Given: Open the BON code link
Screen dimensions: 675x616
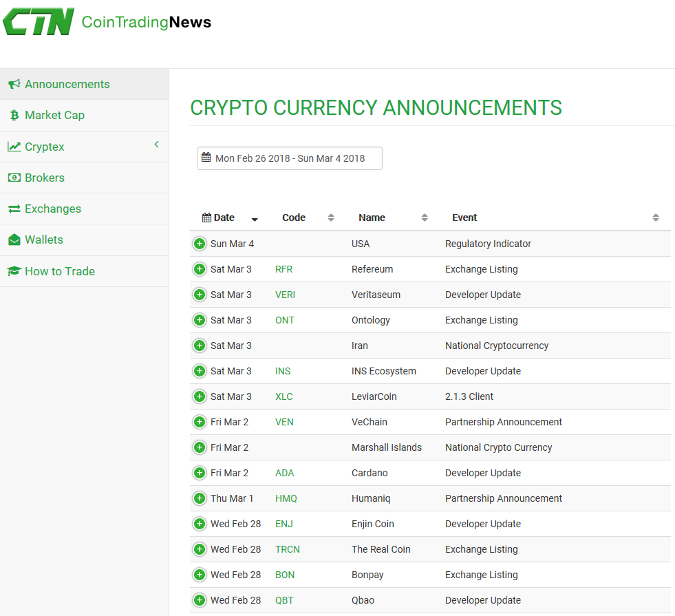Looking at the screenshot, I should [285, 574].
